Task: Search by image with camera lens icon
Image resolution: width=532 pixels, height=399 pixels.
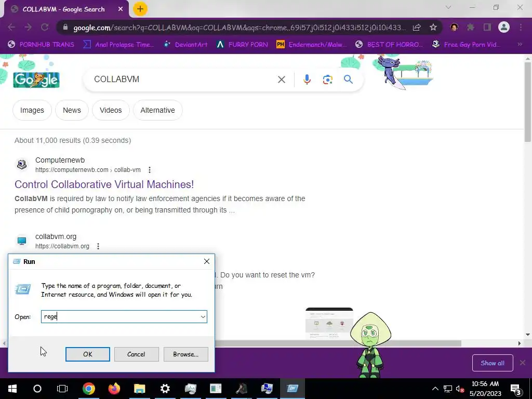Action: pos(327,79)
